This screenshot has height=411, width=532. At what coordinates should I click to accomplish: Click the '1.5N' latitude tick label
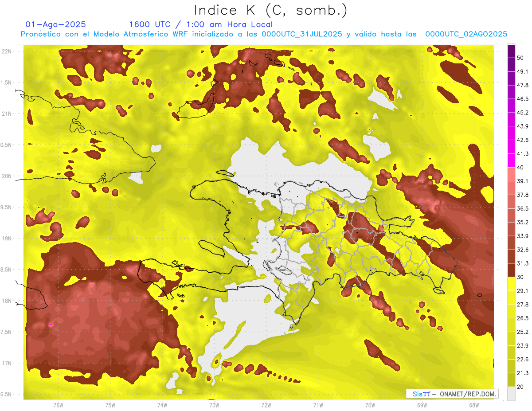[6, 82]
